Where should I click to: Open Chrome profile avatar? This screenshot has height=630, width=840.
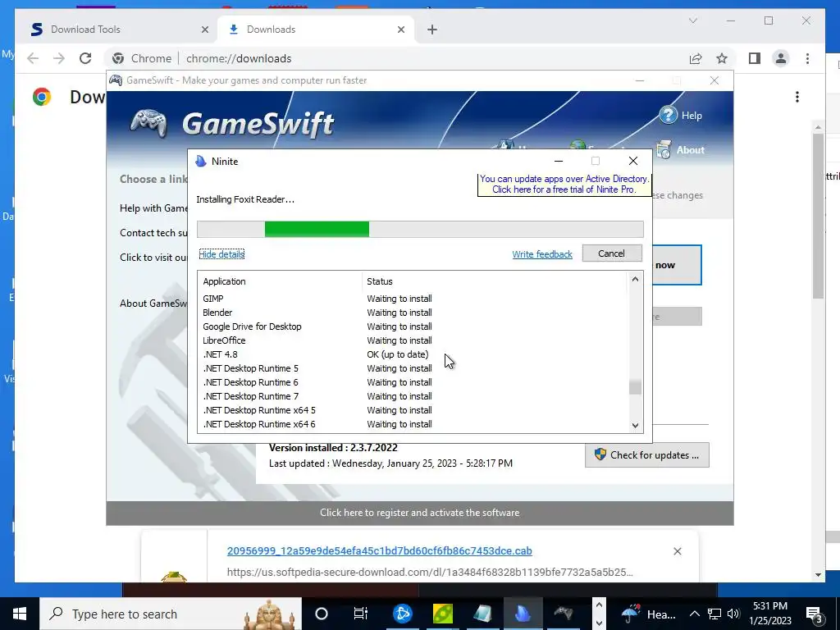pyautogui.click(x=781, y=58)
